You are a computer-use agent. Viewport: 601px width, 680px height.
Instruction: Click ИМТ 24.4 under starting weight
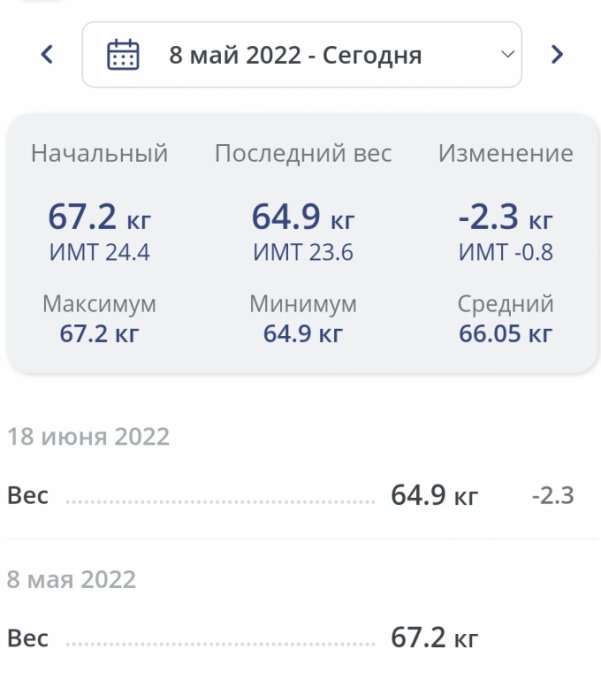click(x=99, y=253)
